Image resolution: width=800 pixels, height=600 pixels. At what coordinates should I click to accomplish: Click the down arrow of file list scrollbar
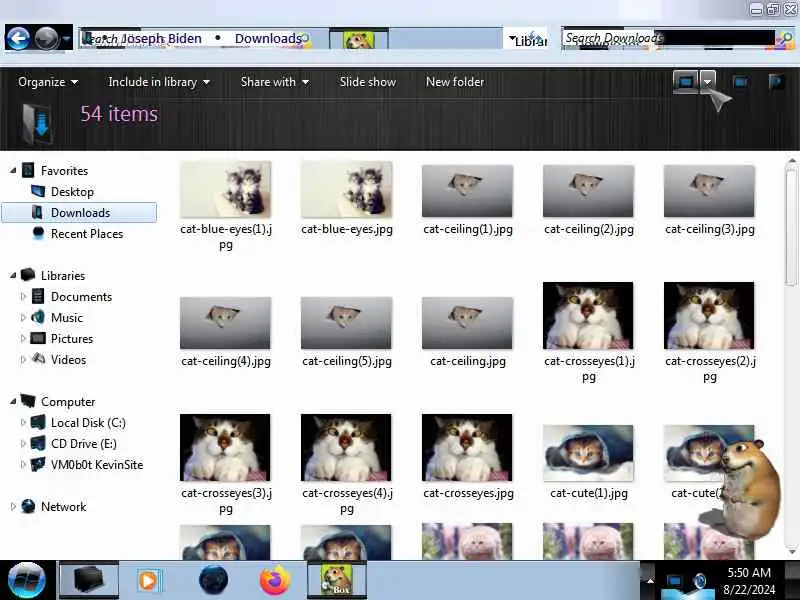click(x=791, y=552)
